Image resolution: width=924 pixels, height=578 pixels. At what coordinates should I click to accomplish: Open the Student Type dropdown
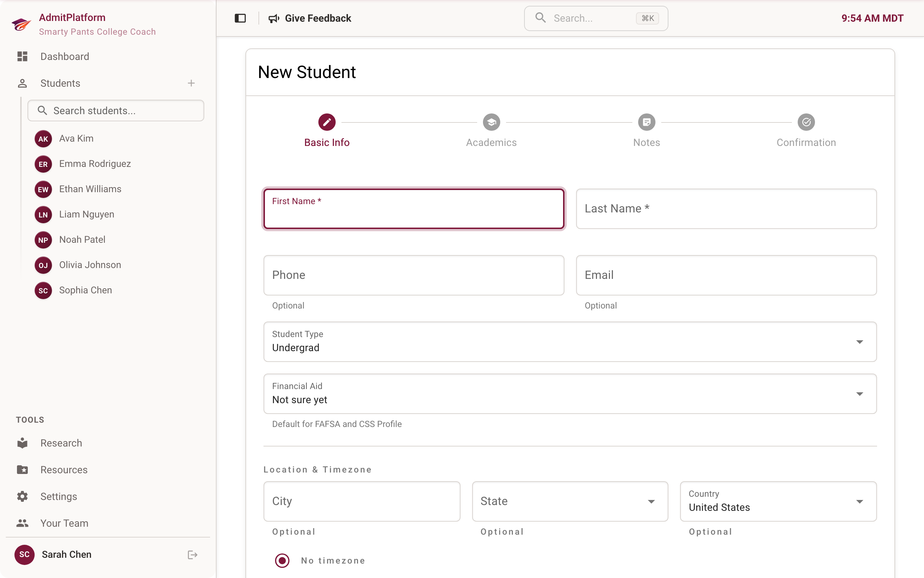point(570,342)
